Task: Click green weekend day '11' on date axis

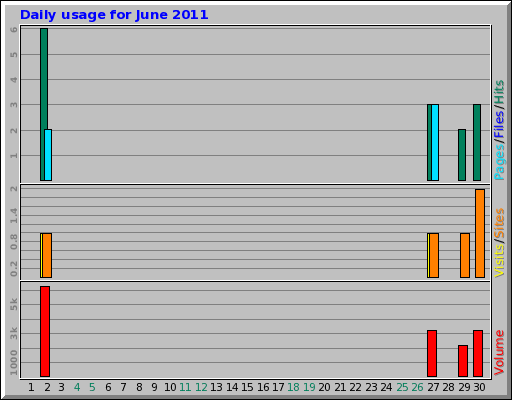Action: [x=185, y=387]
